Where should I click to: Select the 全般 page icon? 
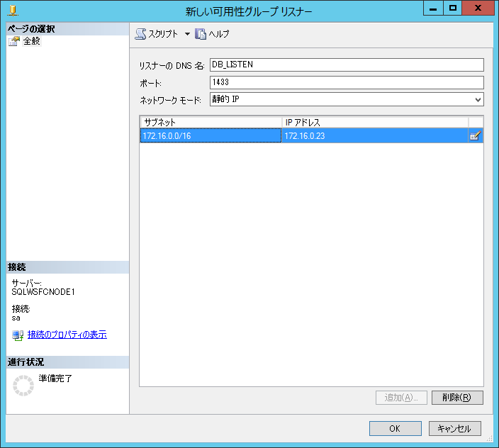click(x=13, y=41)
